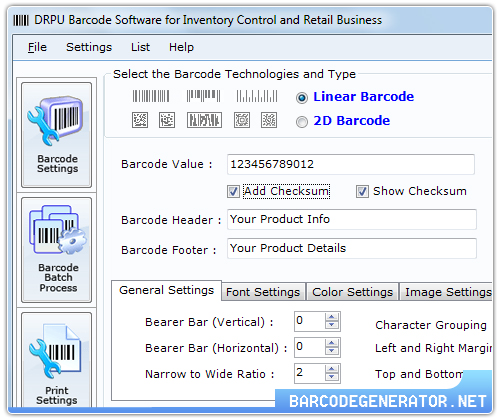Click the middle linear barcode sample icon
Viewport: 500px width, 420px height.
[203, 96]
